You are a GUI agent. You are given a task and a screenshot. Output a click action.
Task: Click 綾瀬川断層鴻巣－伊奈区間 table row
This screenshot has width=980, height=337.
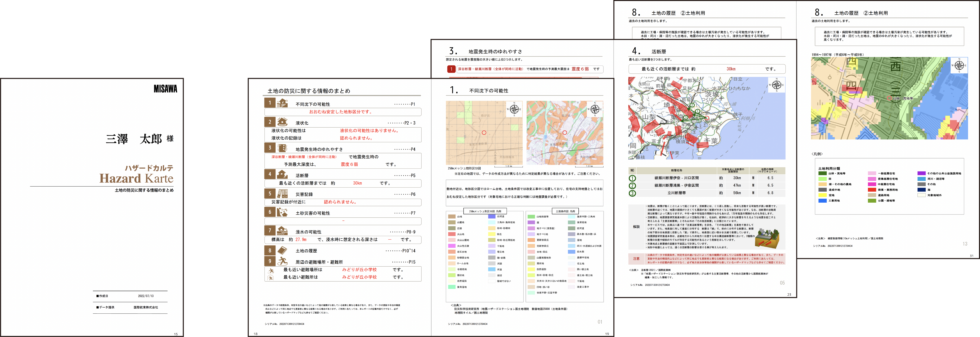(x=707, y=185)
